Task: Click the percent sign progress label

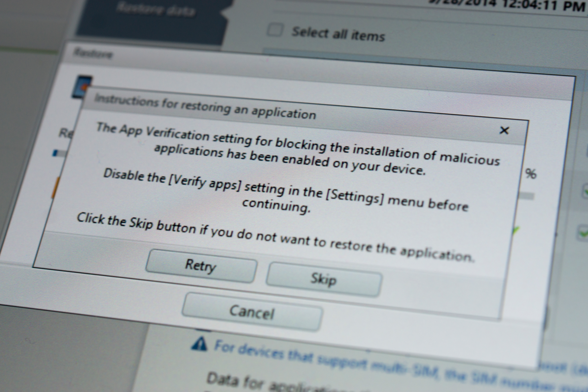Action: 531,173
